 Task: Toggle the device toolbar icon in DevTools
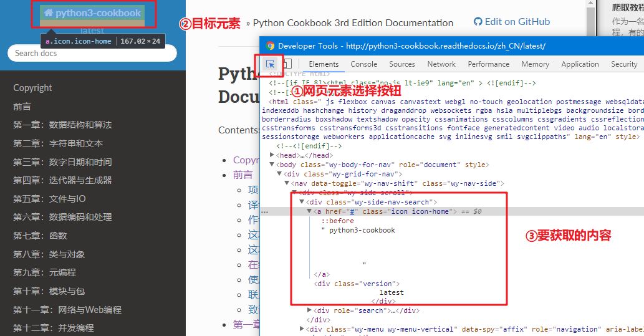[x=287, y=64]
